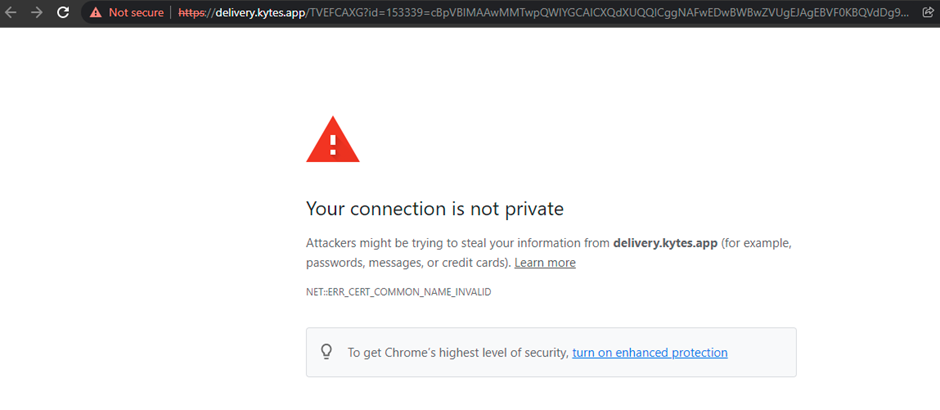Click the browser forward arrow

coord(37,13)
